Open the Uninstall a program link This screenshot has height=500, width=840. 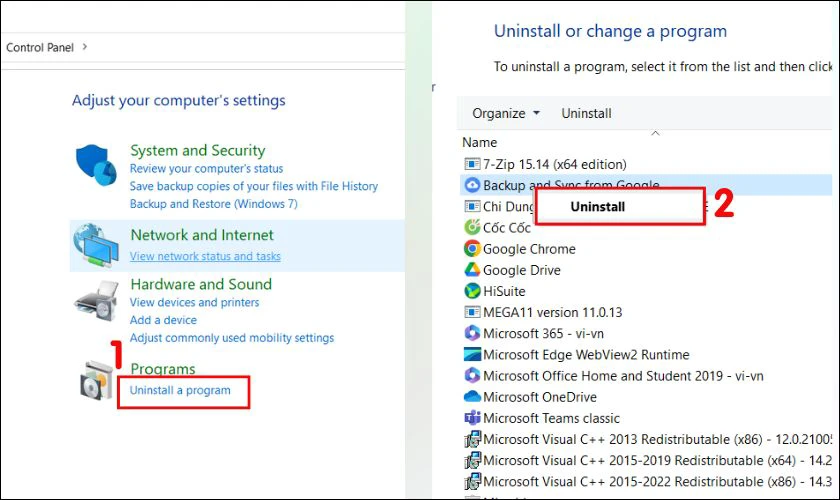(x=180, y=390)
